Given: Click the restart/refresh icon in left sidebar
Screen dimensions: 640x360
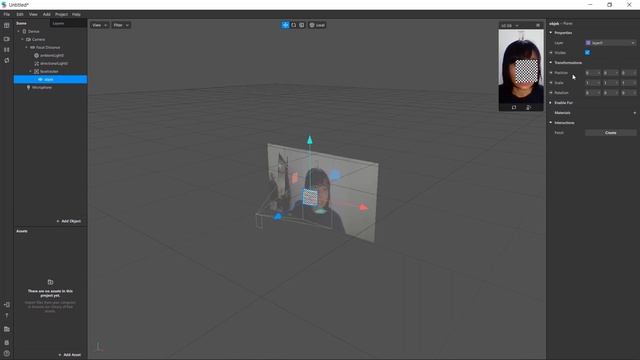Looking at the screenshot, I should 7,60.
